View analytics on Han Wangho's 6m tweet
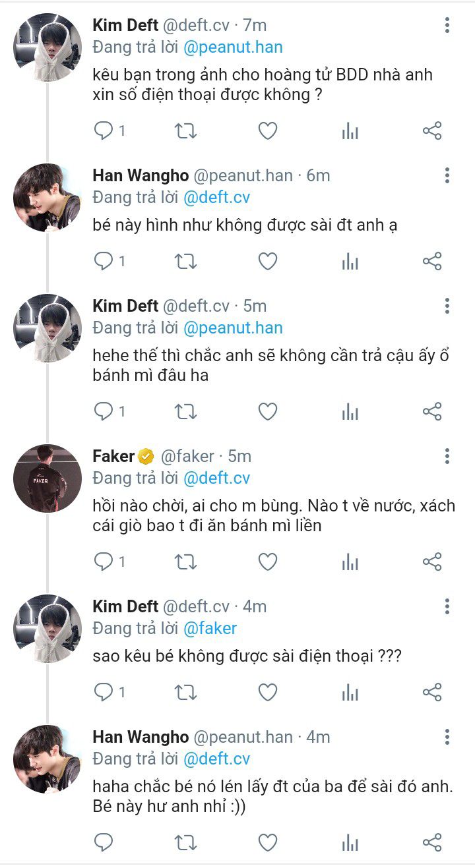Screen dimensions: 475x868 click(350, 262)
